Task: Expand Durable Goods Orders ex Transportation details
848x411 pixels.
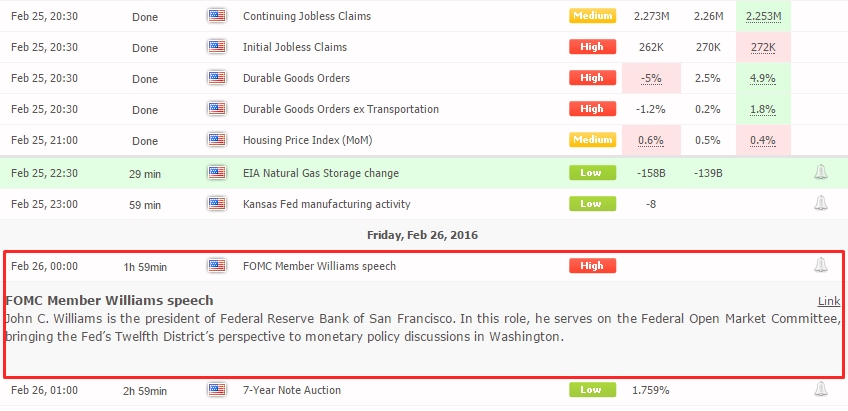Action: (424, 109)
